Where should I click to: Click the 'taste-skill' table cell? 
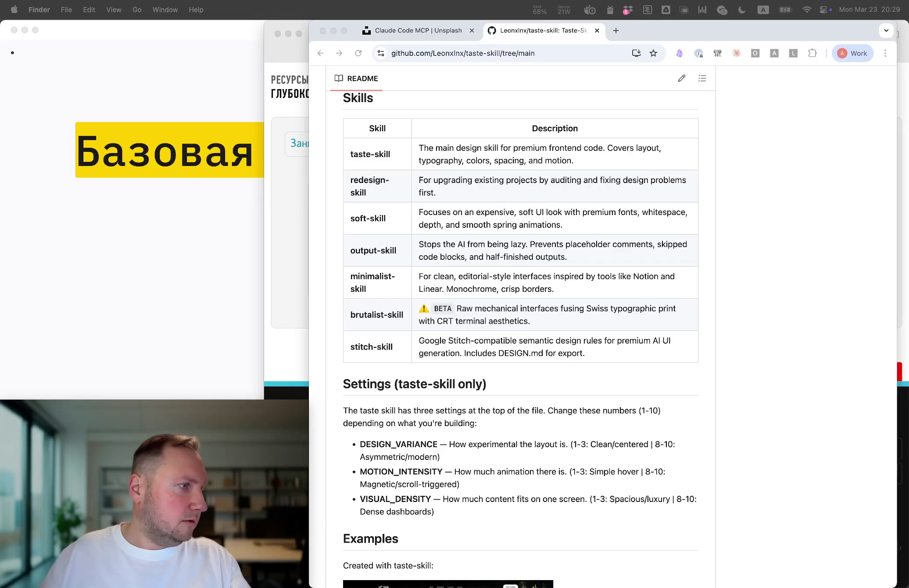click(377, 154)
